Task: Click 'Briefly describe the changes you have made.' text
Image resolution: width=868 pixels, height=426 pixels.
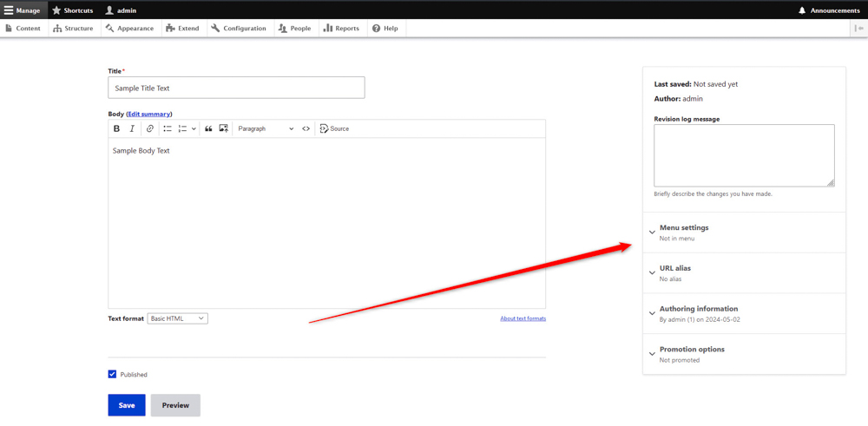Action: [713, 194]
